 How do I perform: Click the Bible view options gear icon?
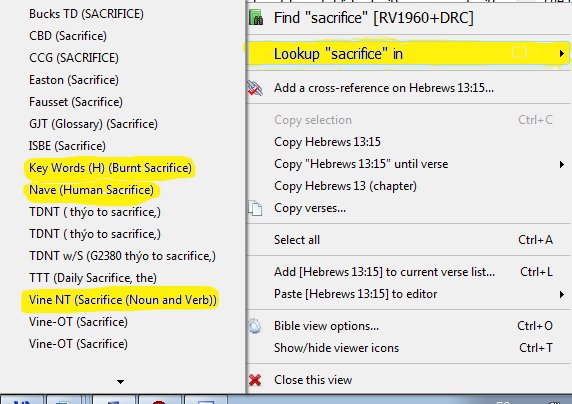tap(255, 326)
